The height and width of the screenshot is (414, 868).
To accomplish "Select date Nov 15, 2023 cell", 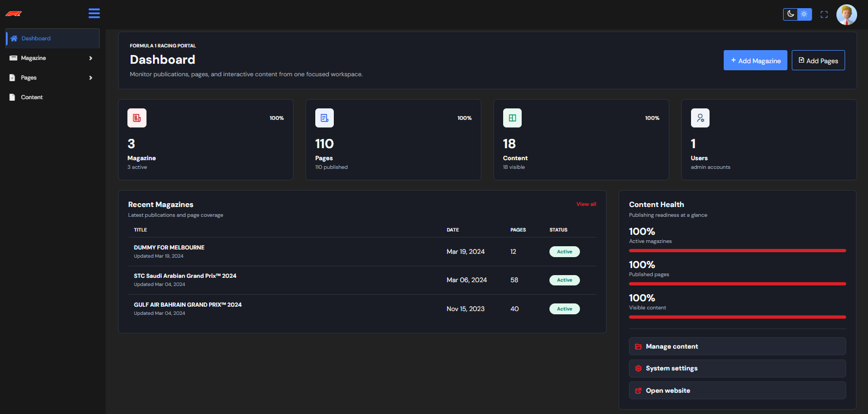I will [x=466, y=309].
